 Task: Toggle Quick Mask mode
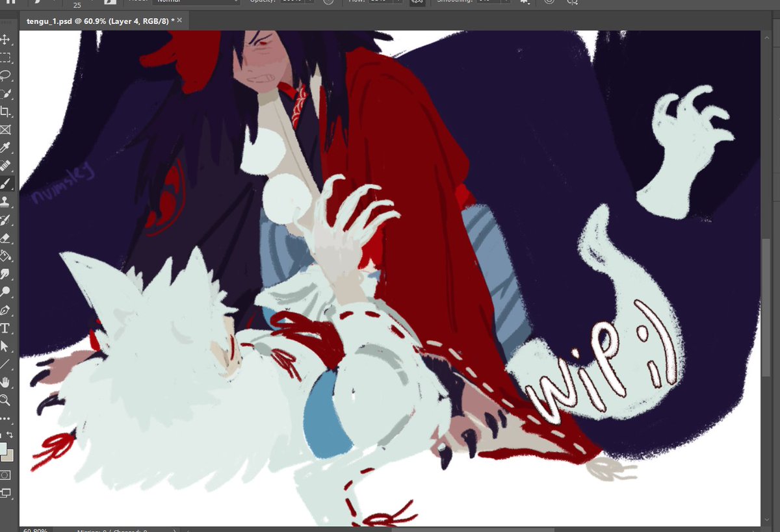pos(6,475)
